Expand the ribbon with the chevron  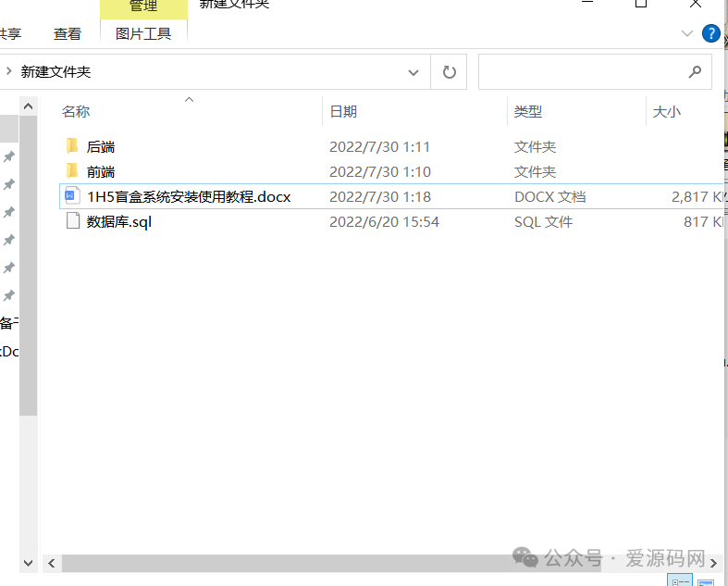[x=686, y=33]
